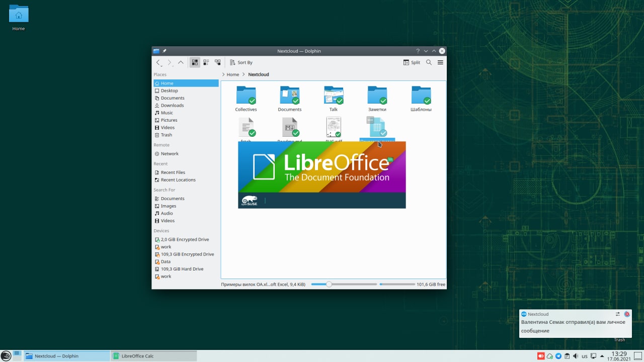
Task: Switch Dolphin to Icons view mode
Action: tap(195, 62)
